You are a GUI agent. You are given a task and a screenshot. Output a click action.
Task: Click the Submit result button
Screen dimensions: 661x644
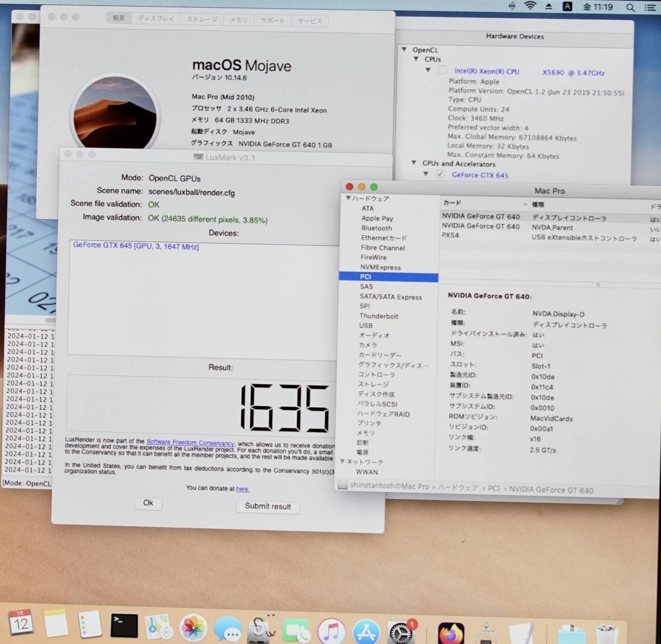268,506
